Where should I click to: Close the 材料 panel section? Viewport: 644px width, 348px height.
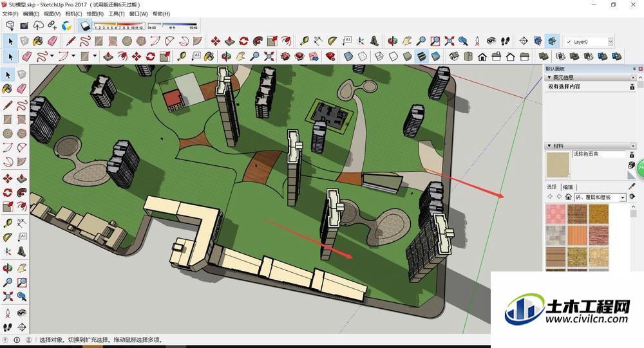tap(633, 145)
